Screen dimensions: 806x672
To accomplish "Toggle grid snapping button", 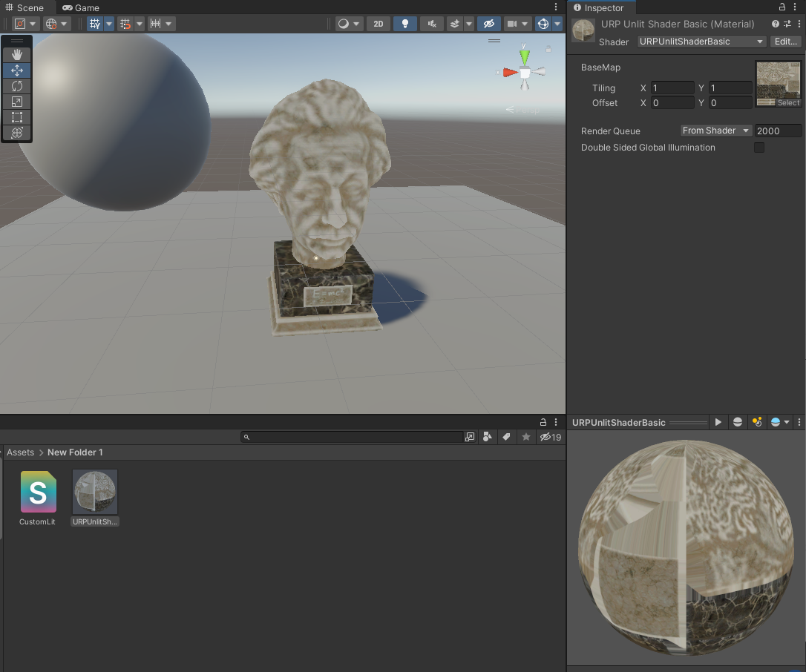I will (125, 24).
